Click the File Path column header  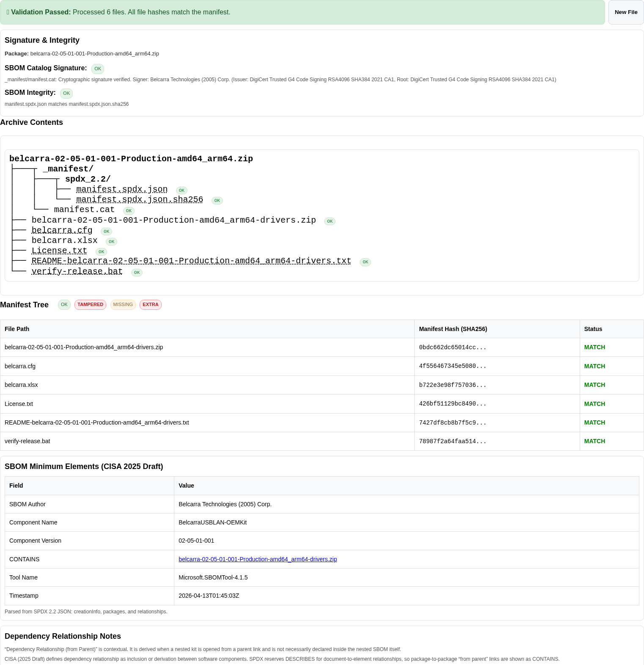coord(207,329)
